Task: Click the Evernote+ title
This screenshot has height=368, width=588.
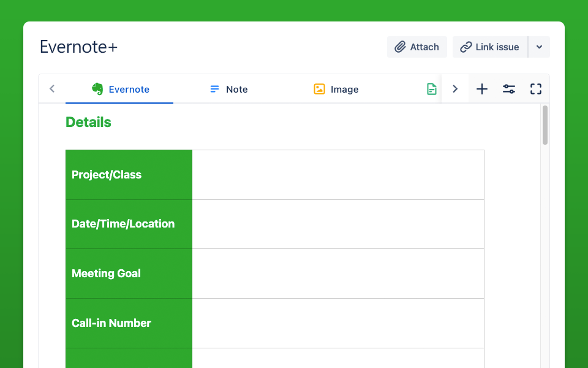Action: point(79,47)
